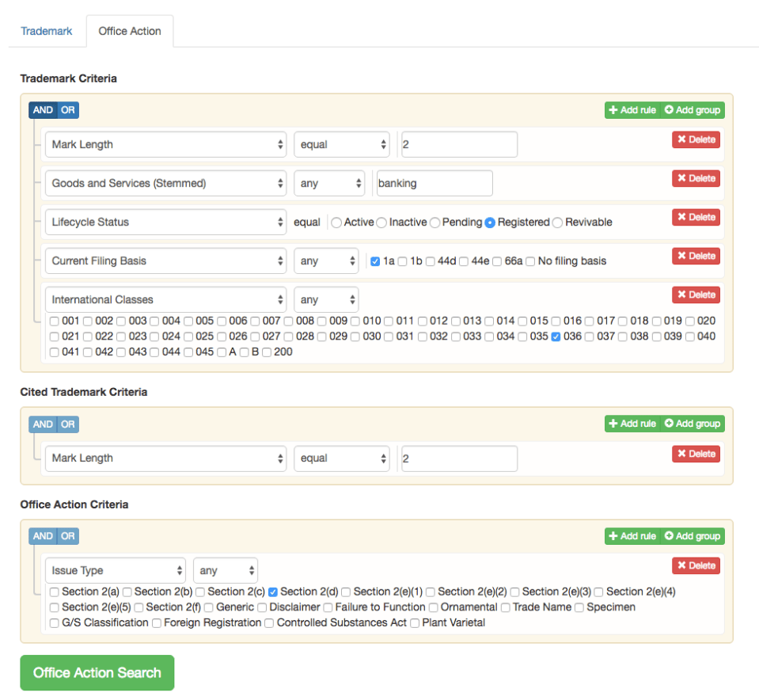Tick International Class 035 checkbox
The height and width of the screenshot is (700, 759).
[523, 337]
